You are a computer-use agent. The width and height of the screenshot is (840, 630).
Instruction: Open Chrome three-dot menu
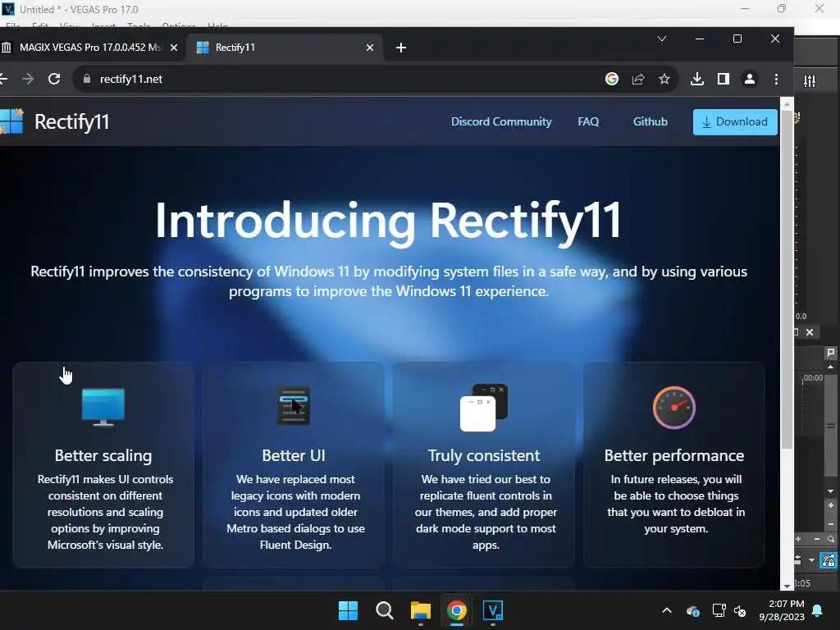click(x=776, y=80)
